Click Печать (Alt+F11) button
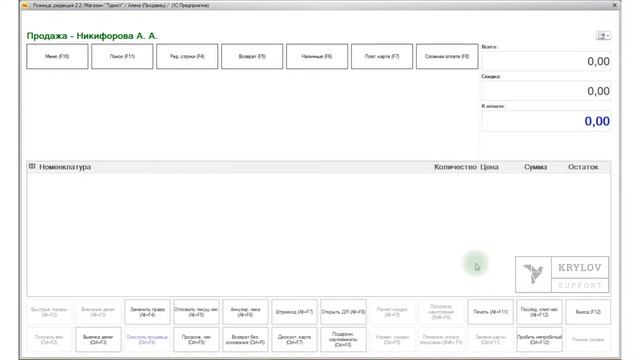The image size is (640, 360). pyautogui.click(x=490, y=312)
